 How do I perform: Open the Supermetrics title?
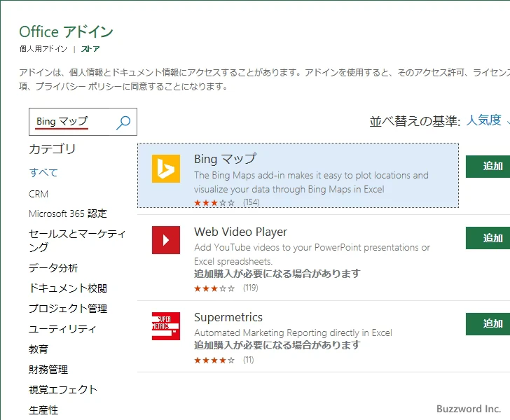click(228, 317)
